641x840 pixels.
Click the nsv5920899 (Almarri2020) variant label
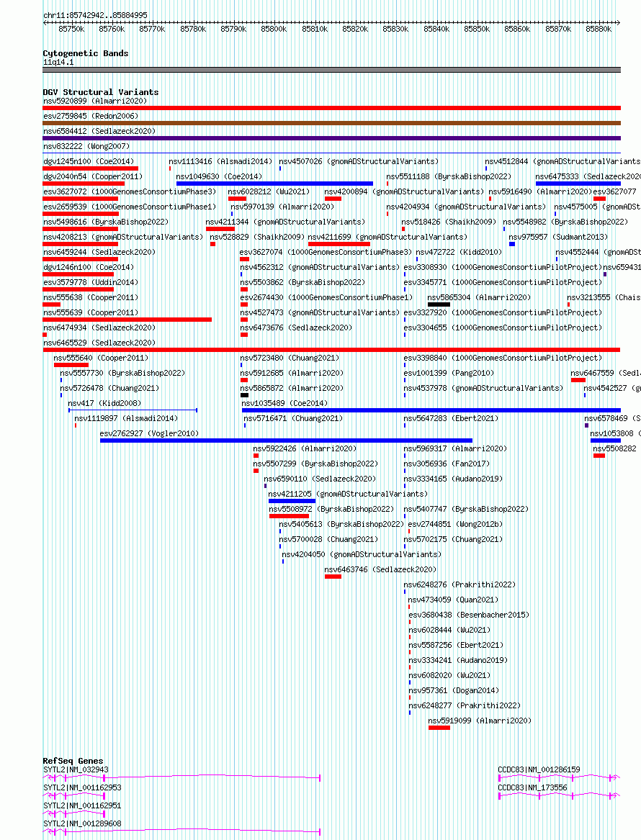(x=95, y=101)
